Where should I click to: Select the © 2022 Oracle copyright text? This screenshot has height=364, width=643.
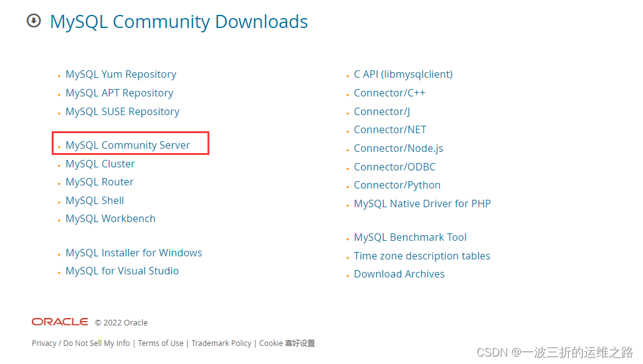click(x=121, y=323)
